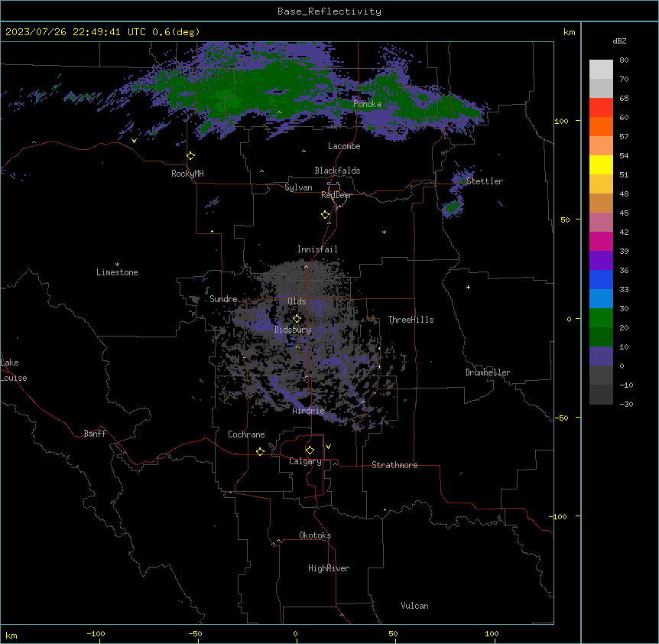This screenshot has height=644, width=659.
Task: Click the Okotoks label
Action: tap(315, 535)
